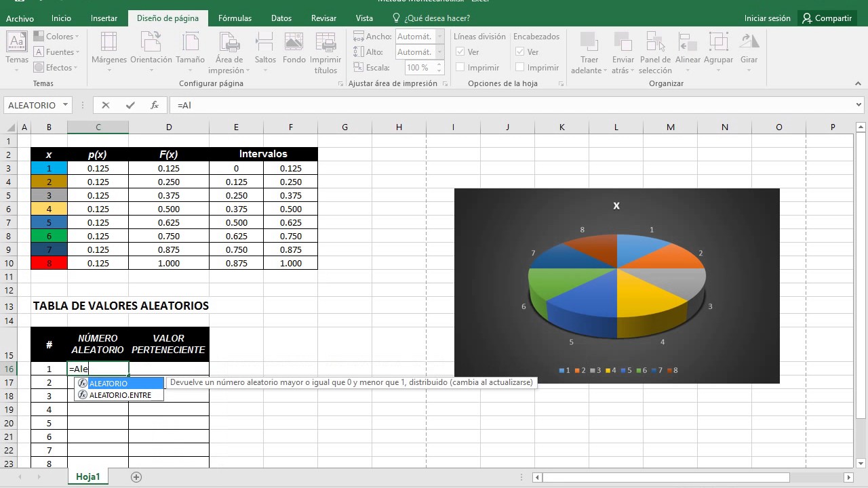Switch to the Vista tab
Image resolution: width=868 pixels, height=488 pixels.
click(364, 18)
